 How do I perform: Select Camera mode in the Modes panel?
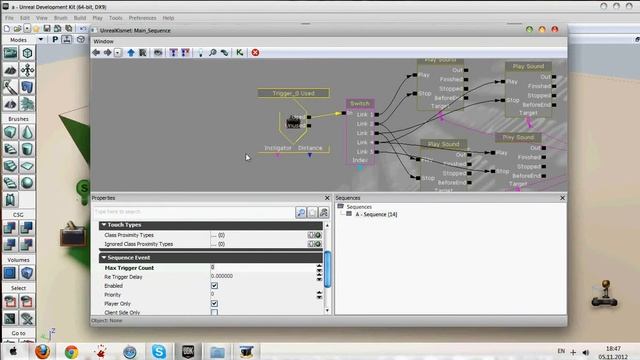(x=10, y=53)
